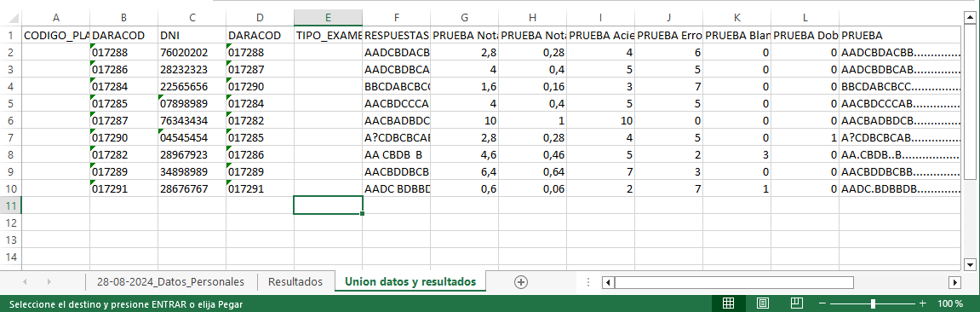Click answers cell A?CDBCBCAB in column F
980x312 pixels.
(396, 137)
